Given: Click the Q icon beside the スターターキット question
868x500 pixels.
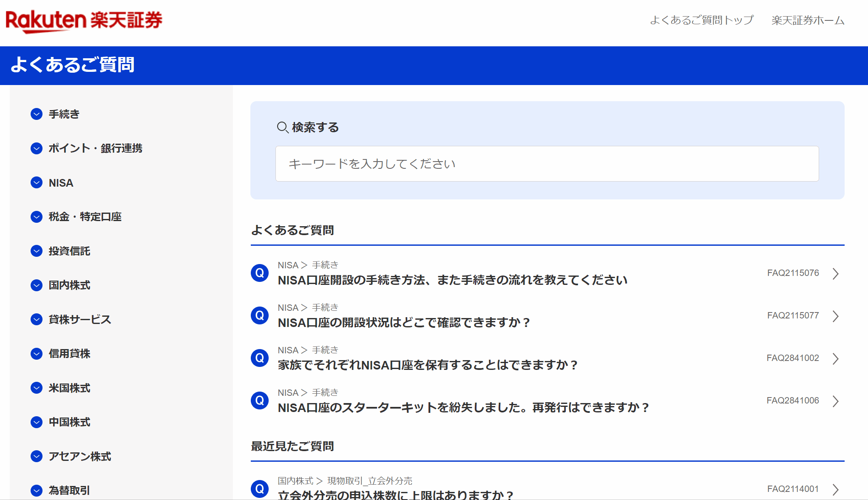Looking at the screenshot, I should point(259,400).
